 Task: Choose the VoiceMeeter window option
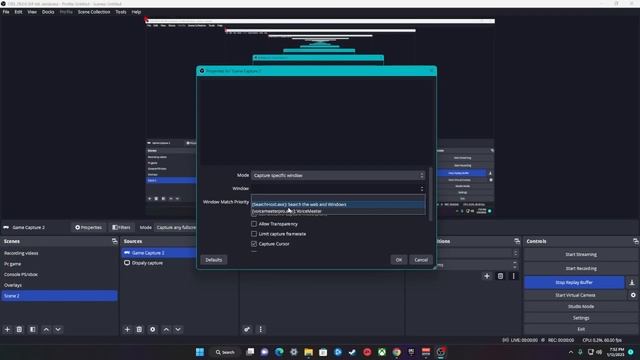click(x=338, y=211)
